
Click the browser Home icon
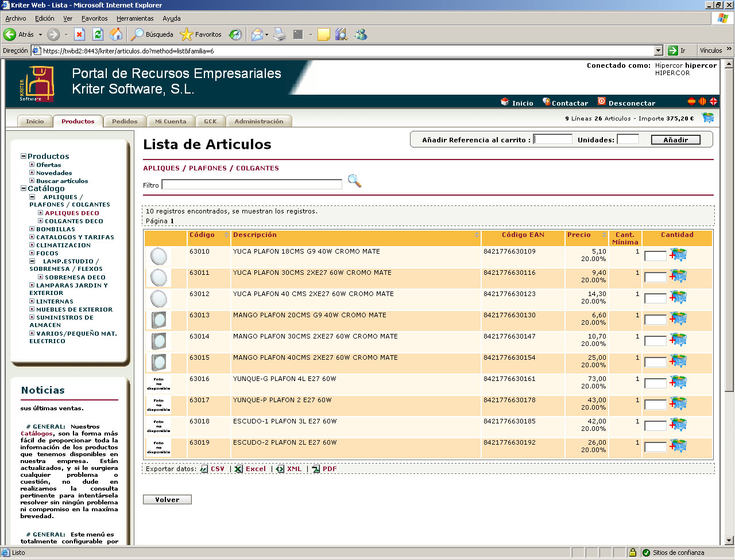[116, 34]
